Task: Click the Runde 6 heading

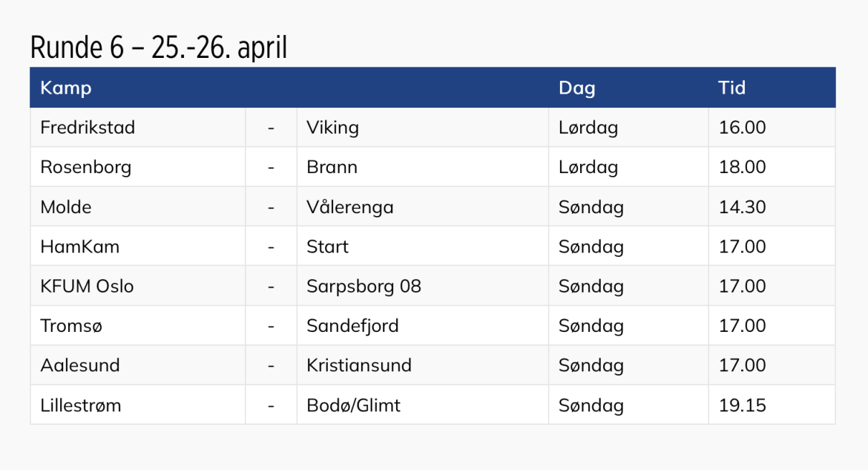Action: click(158, 48)
